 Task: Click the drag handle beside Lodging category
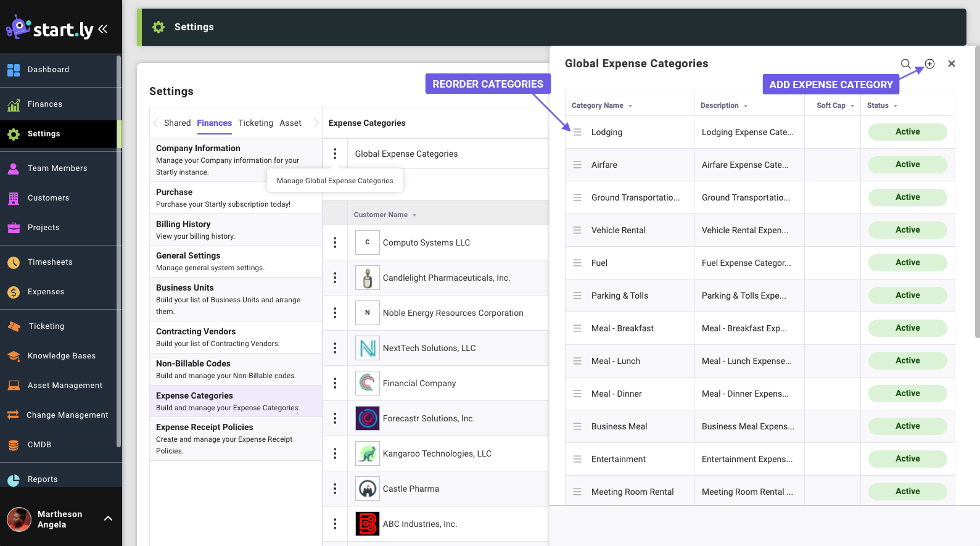[x=577, y=132]
